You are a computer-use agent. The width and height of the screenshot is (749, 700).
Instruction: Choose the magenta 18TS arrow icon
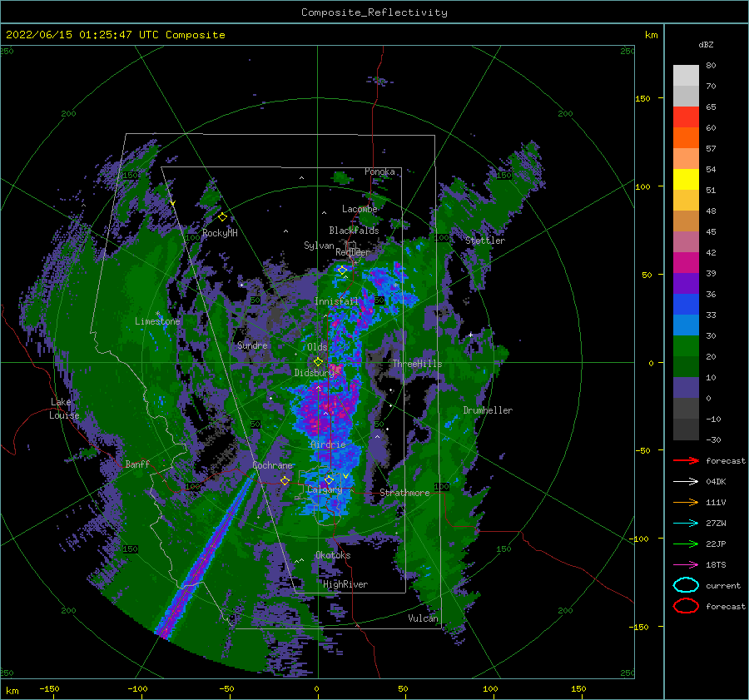click(686, 565)
